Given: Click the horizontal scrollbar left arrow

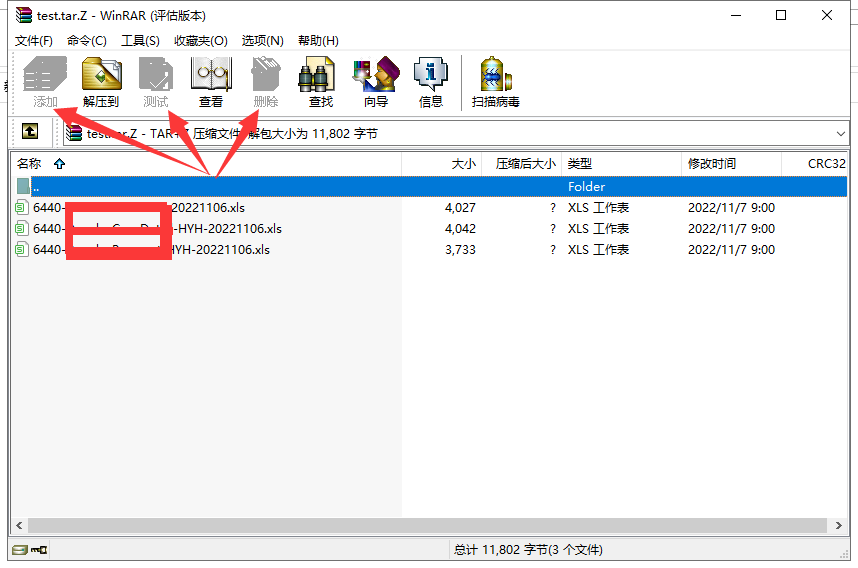Looking at the screenshot, I should (19, 525).
